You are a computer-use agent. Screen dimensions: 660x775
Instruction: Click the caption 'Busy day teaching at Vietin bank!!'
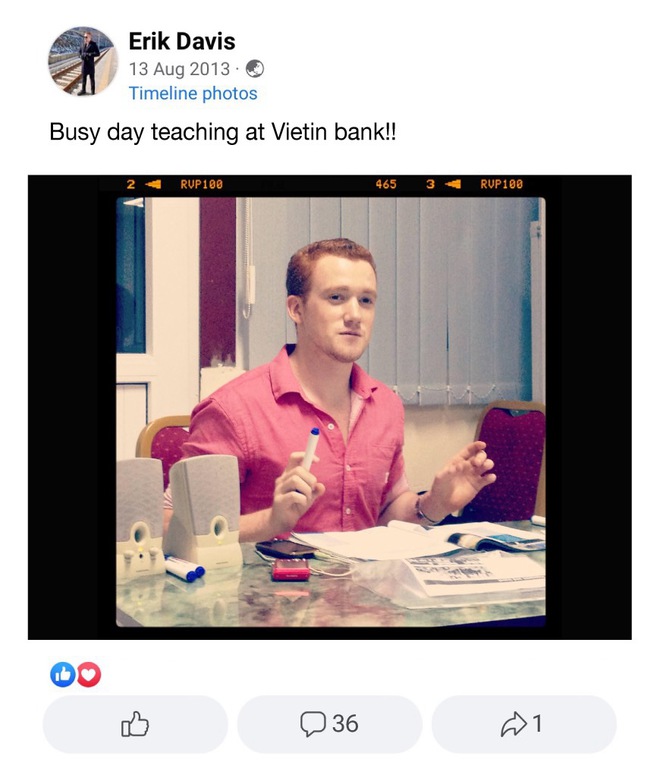pyautogui.click(x=223, y=133)
